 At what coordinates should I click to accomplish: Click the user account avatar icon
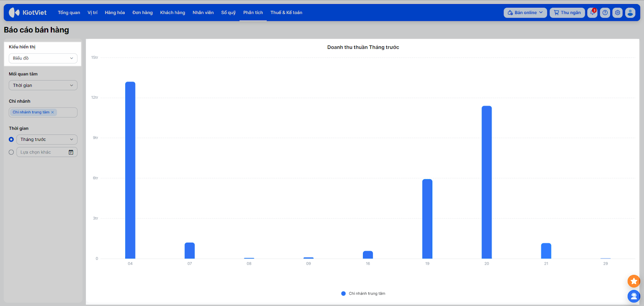coord(630,13)
